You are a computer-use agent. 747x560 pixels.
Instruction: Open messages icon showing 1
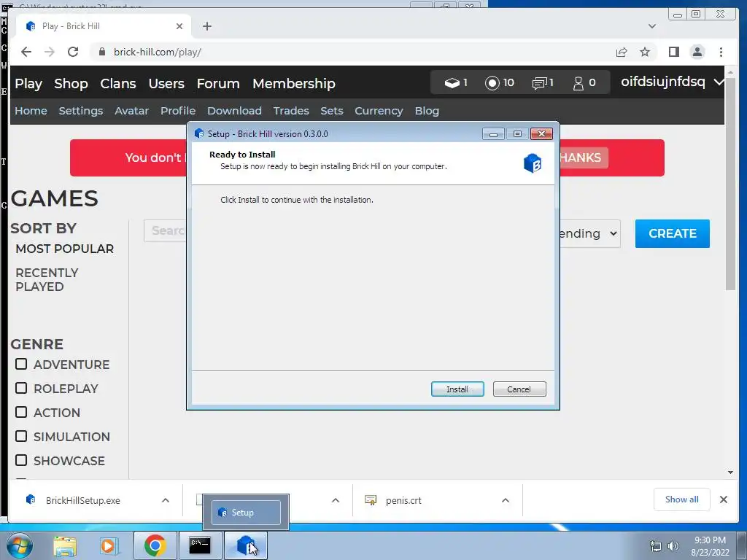(539, 83)
